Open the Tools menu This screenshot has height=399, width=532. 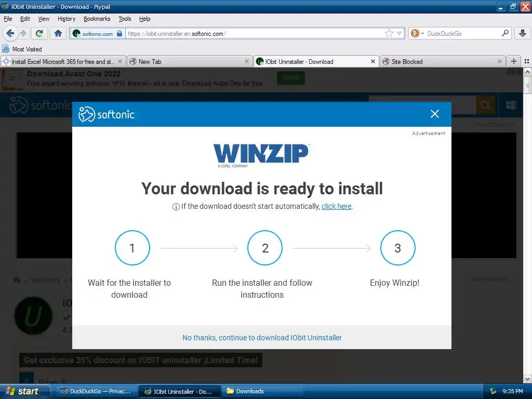125,19
